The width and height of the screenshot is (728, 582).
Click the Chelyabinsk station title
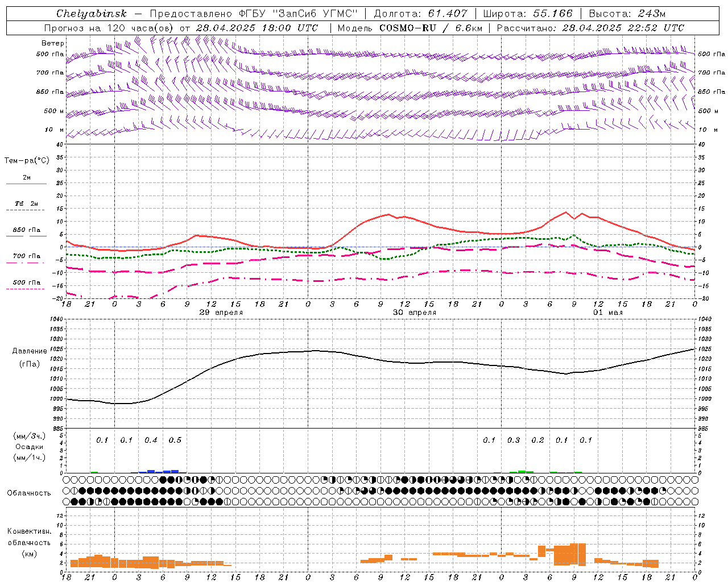tap(92, 14)
